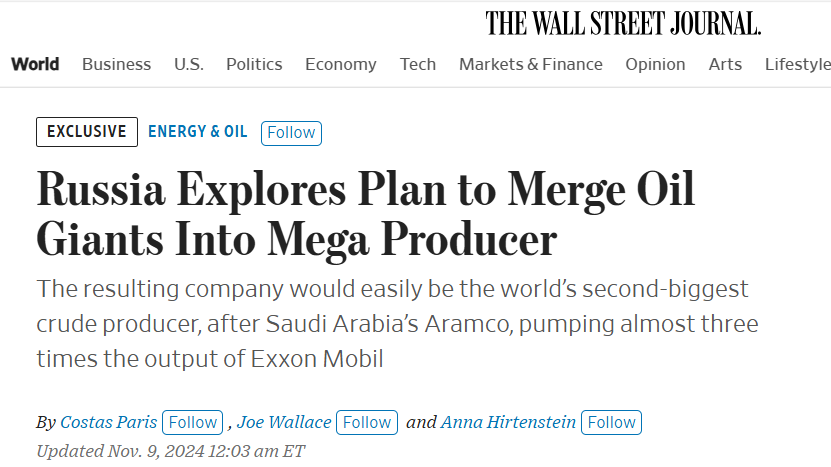The width and height of the screenshot is (831, 467).
Task: Open the Arts section
Action: [x=725, y=64]
